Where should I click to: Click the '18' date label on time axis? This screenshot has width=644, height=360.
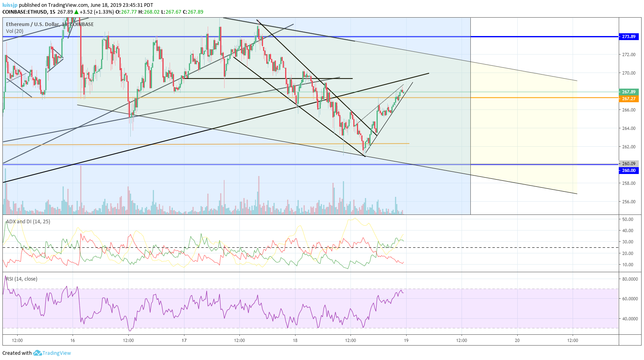[295, 340]
